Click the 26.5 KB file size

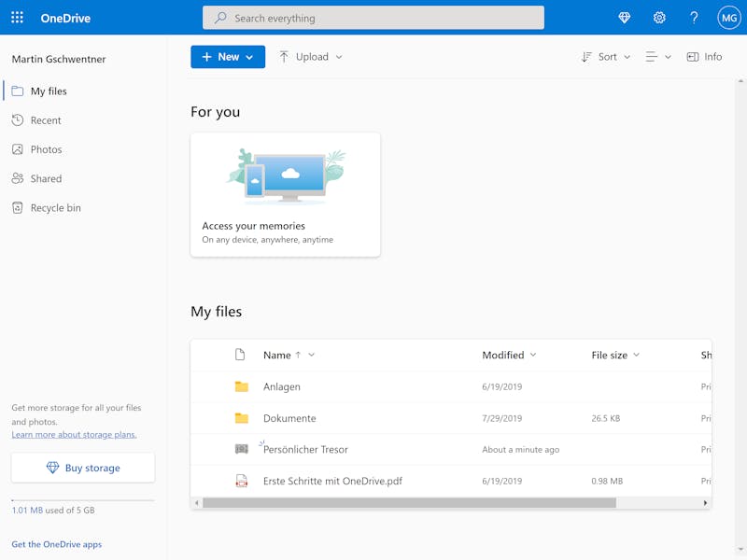[605, 418]
